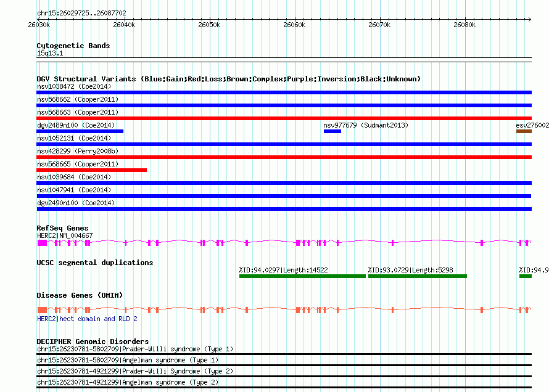
Task: Click the dgv2490n100 (Coe2014) blue bar
Action: click(x=284, y=209)
